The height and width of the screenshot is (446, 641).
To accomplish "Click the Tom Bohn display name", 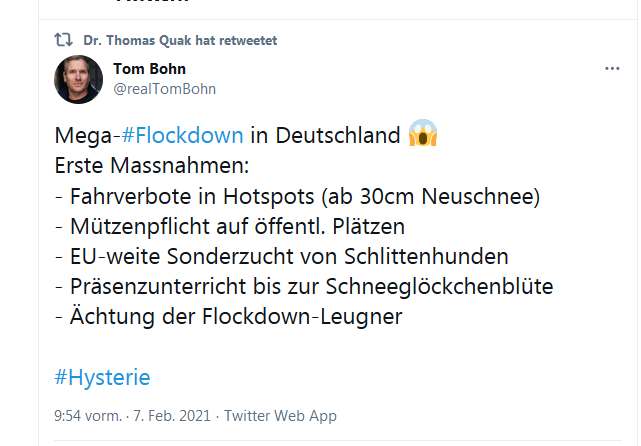I will (x=149, y=69).
